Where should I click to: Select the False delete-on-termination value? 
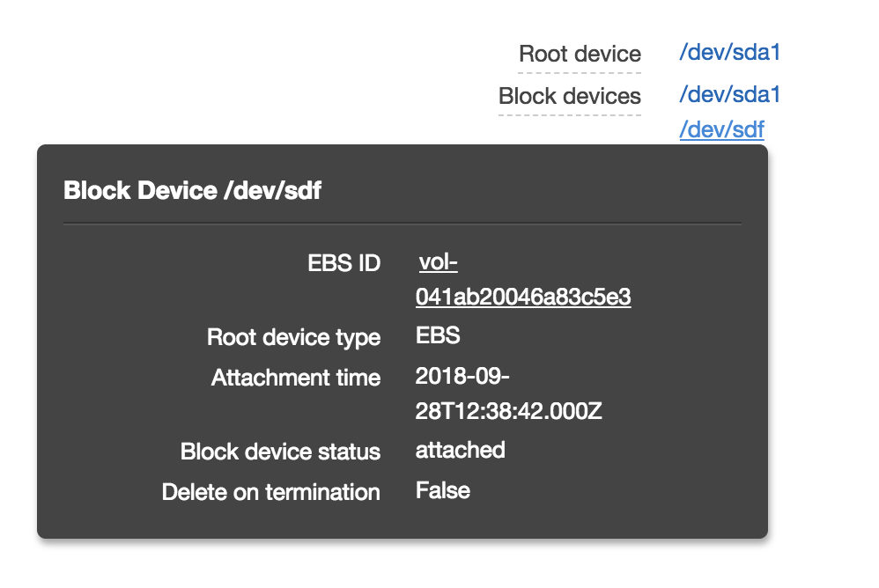point(441,490)
